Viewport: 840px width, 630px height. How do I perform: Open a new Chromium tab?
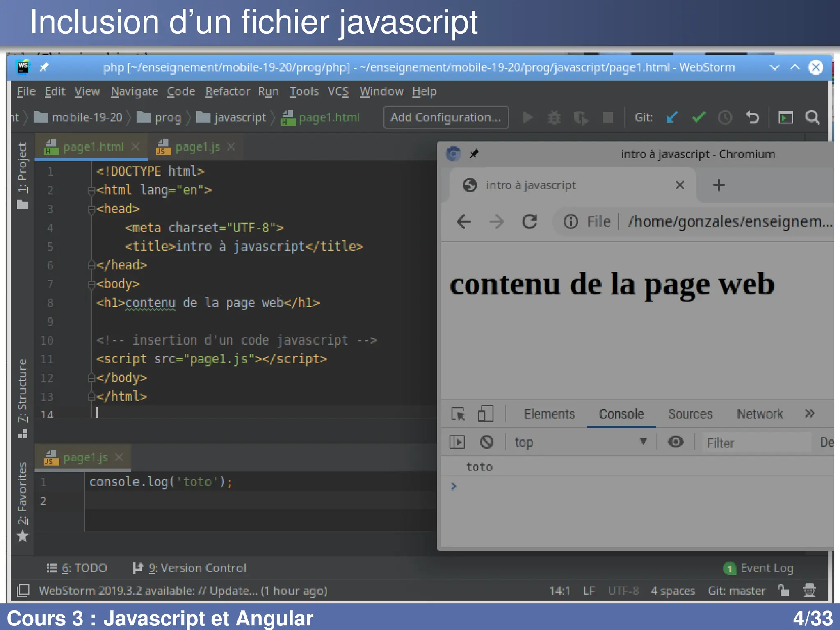719,185
